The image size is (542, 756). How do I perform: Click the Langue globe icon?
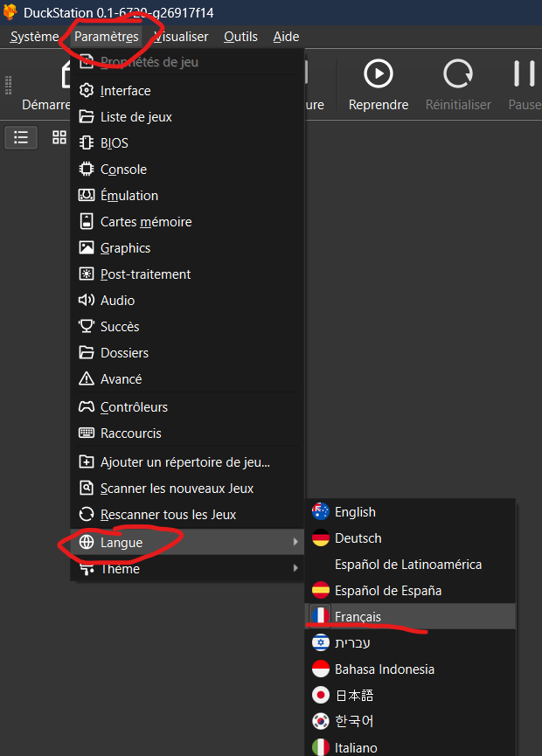click(87, 542)
